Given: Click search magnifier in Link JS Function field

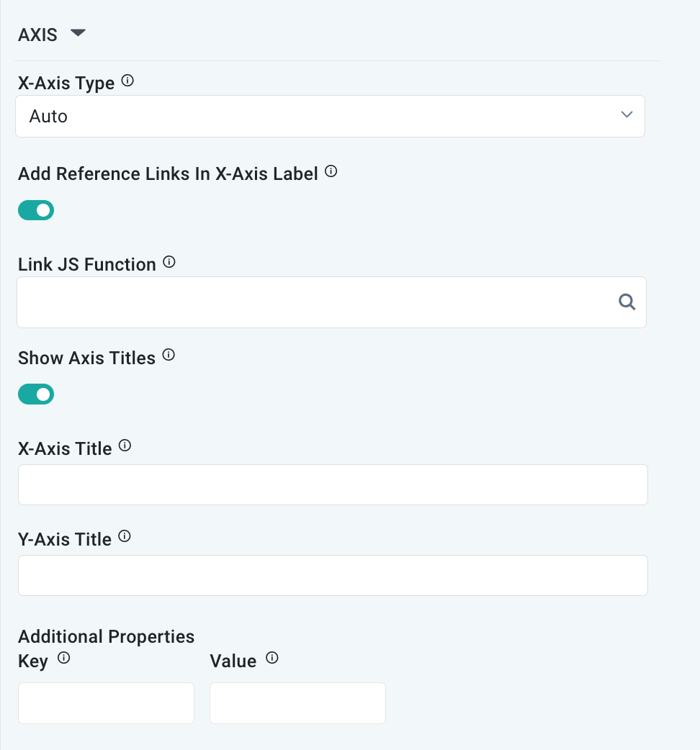Looking at the screenshot, I should 627,302.
